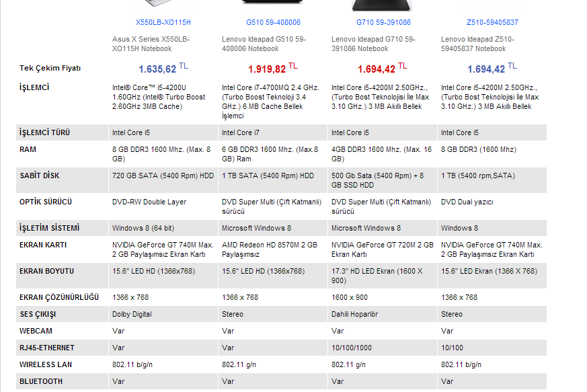Click the Lenovo G710 laptop thumbnail image
This screenshot has width=587, height=392.
tap(383, 5)
